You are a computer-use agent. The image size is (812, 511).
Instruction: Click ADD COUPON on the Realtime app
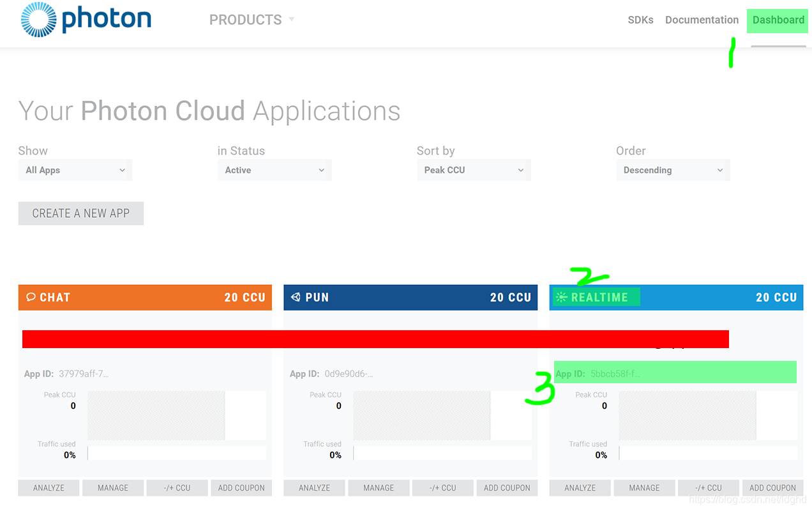tap(772, 487)
